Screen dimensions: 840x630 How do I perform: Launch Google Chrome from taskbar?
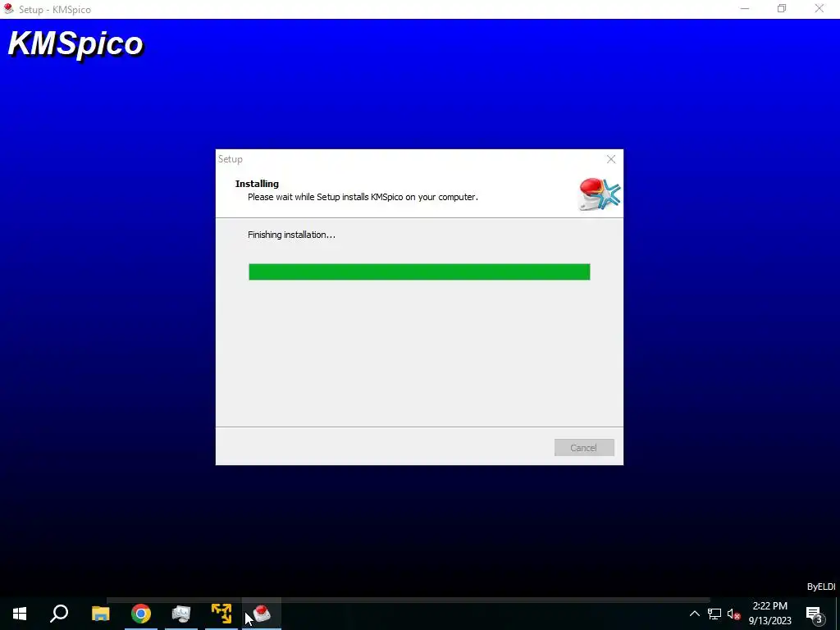coord(141,614)
